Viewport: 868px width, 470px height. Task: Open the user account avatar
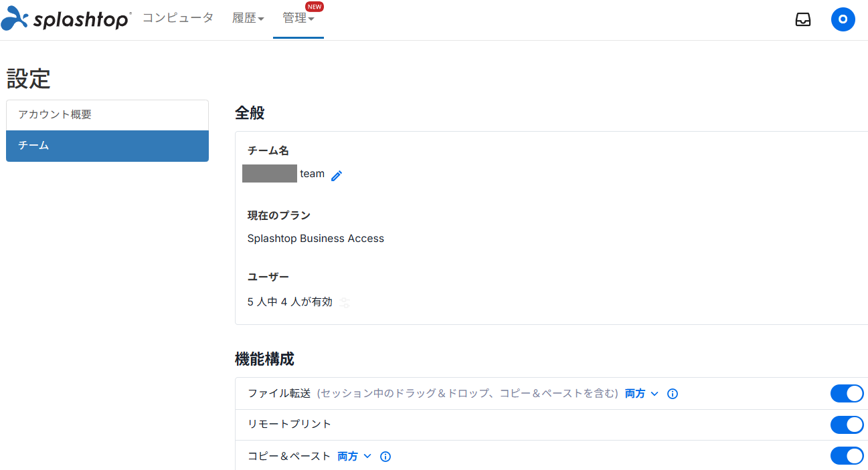[x=843, y=19]
